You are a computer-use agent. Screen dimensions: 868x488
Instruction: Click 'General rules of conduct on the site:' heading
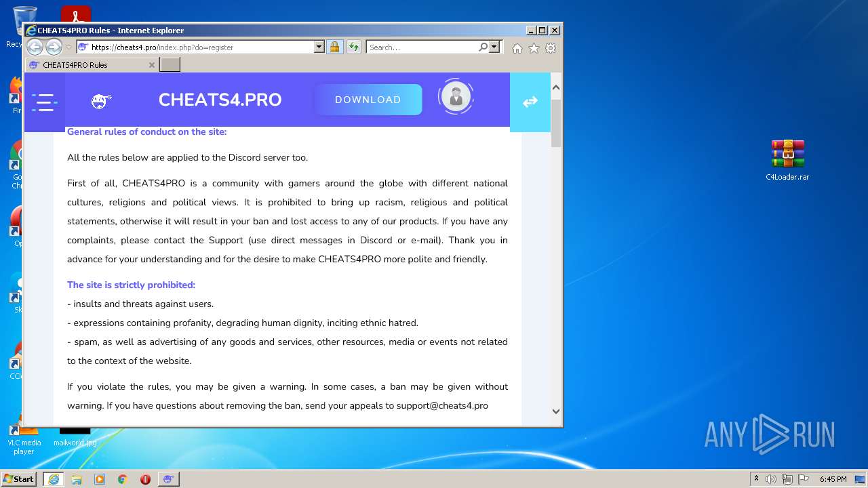click(x=146, y=131)
